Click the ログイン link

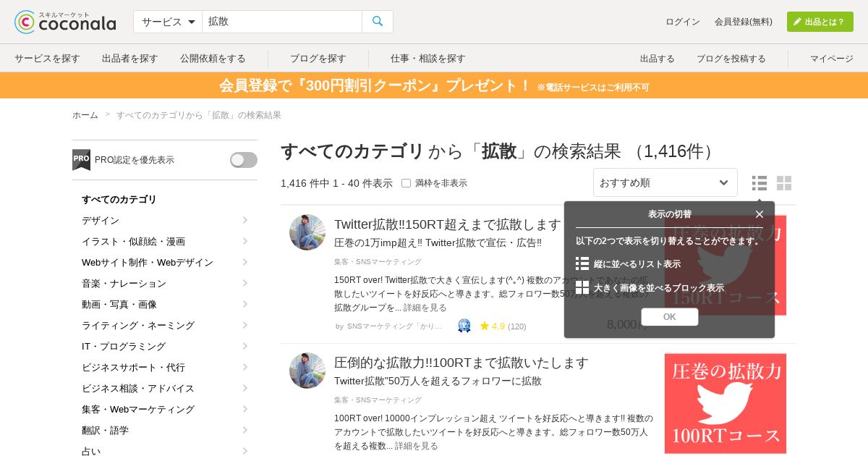point(683,22)
